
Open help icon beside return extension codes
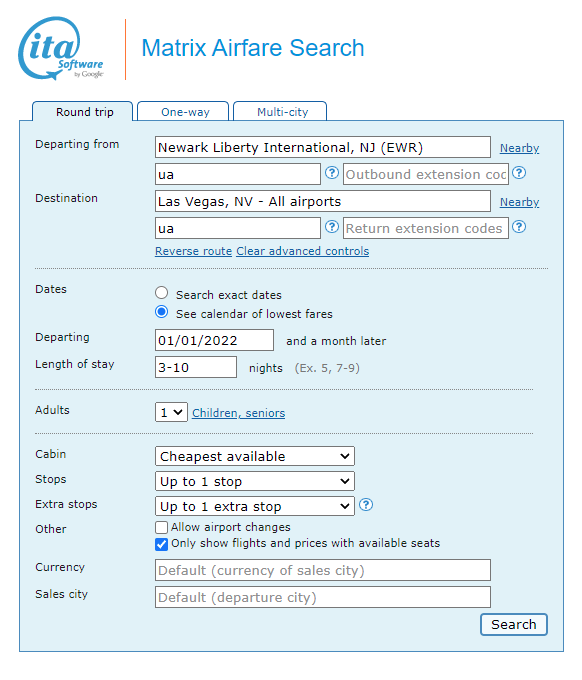(519, 227)
